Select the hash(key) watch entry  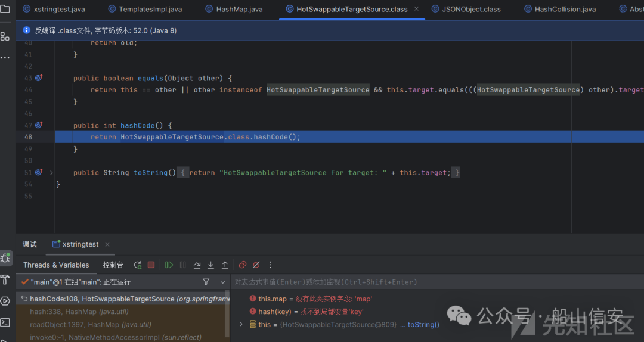pyautogui.click(x=306, y=312)
